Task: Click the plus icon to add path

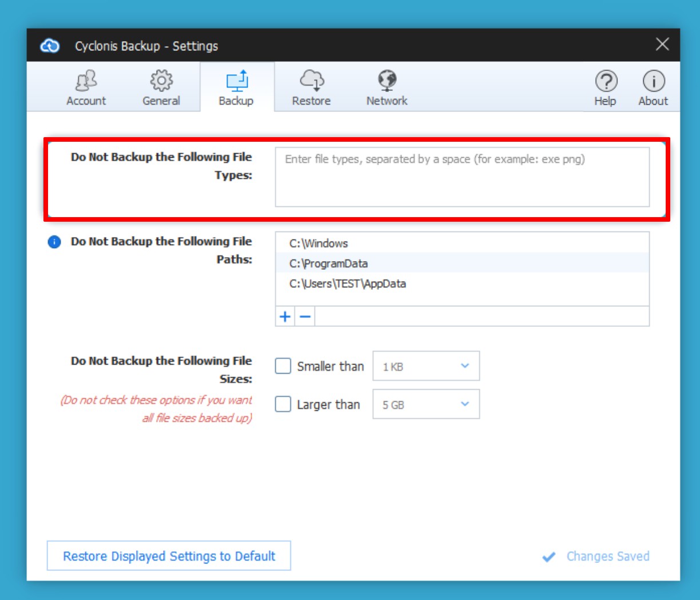Action: [285, 317]
